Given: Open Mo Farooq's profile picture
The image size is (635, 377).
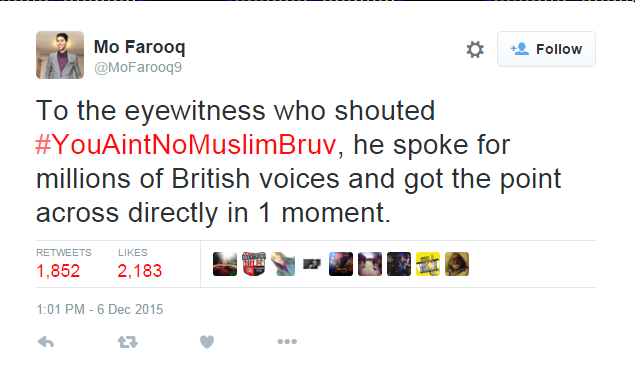Looking at the screenshot, I should pos(60,55).
